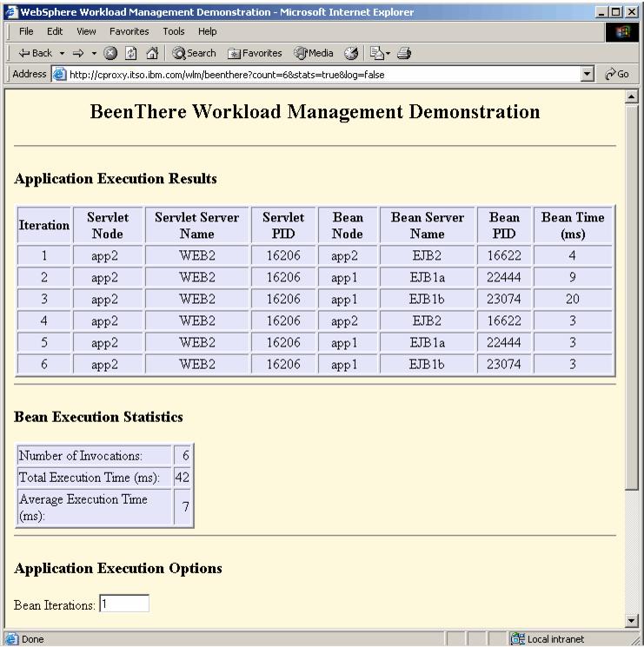
Task: Click the Bean PID column header
Action: [504, 225]
